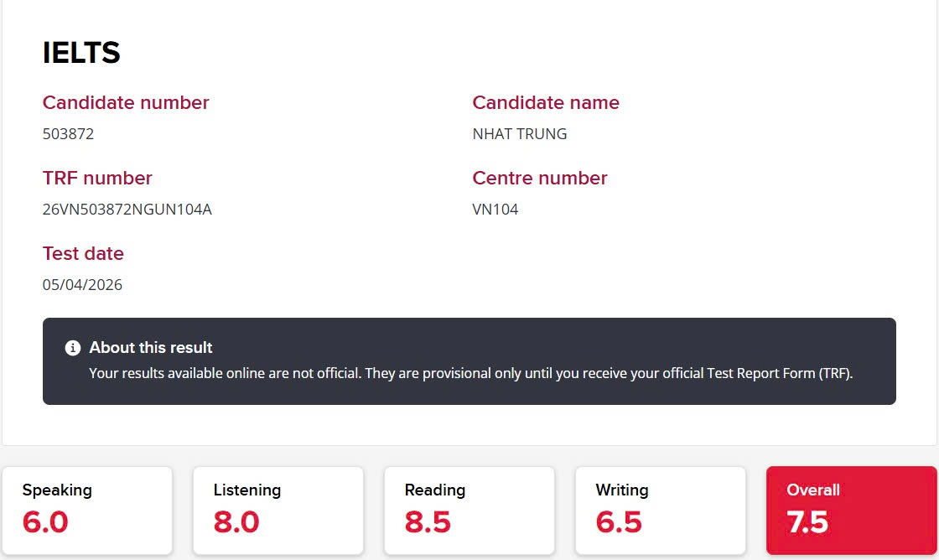Click the Test date label
Image resolution: width=939 pixels, height=560 pixels.
click(83, 254)
